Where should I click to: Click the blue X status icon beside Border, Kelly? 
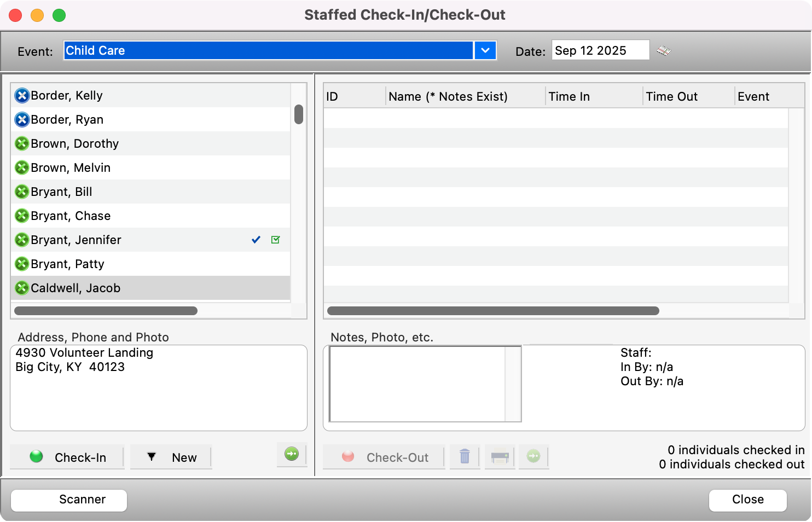point(22,95)
